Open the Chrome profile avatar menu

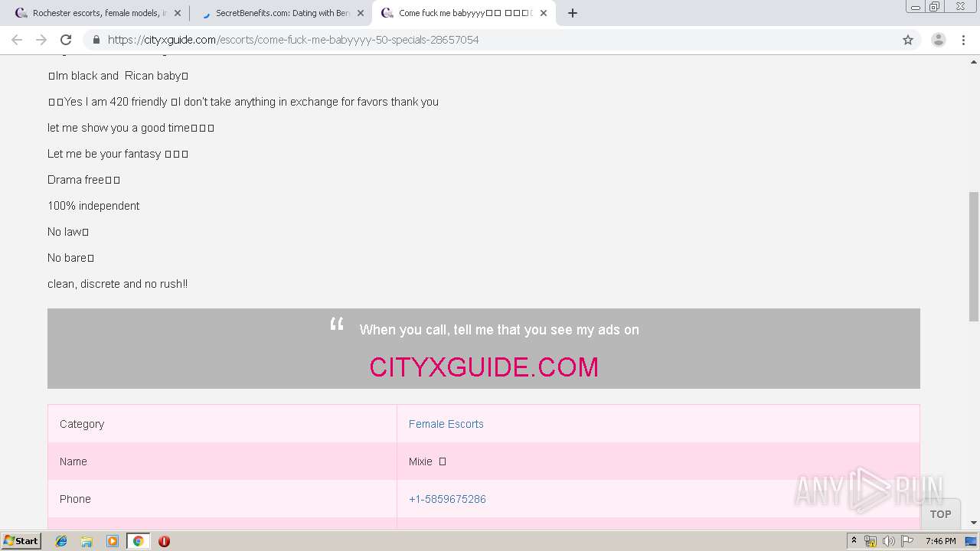coord(938,40)
